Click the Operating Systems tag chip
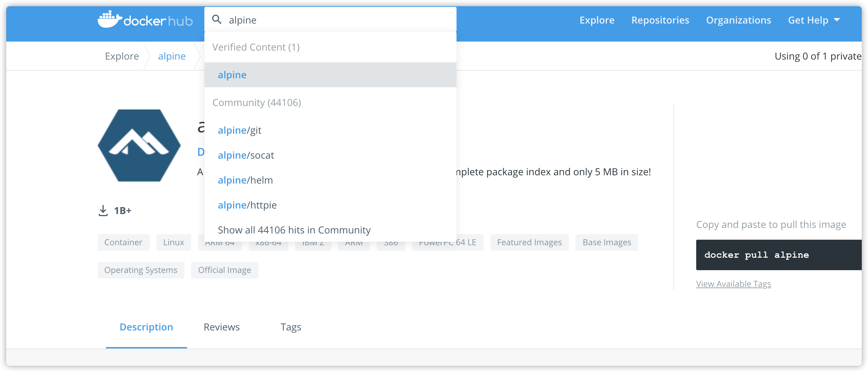Viewport: 868px width, 372px height. tap(141, 270)
